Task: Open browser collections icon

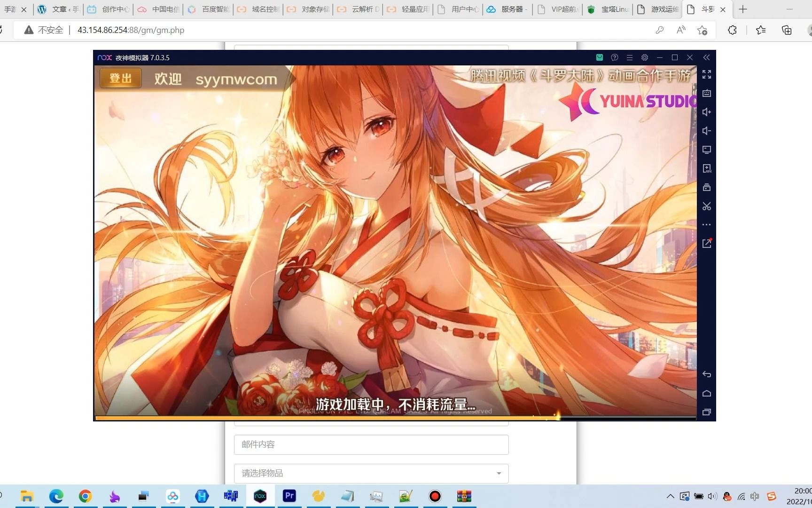Action: (x=787, y=30)
